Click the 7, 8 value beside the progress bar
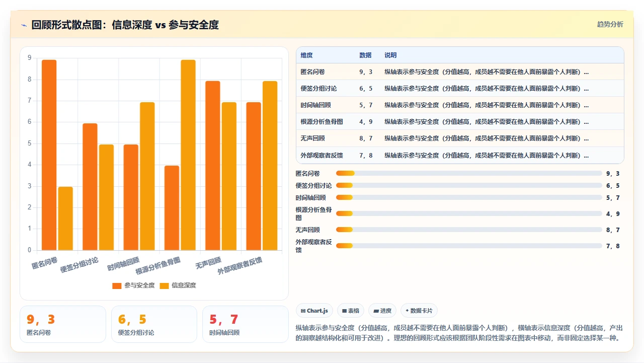Viewport: 644px width, 363px height. coord(613,246)
